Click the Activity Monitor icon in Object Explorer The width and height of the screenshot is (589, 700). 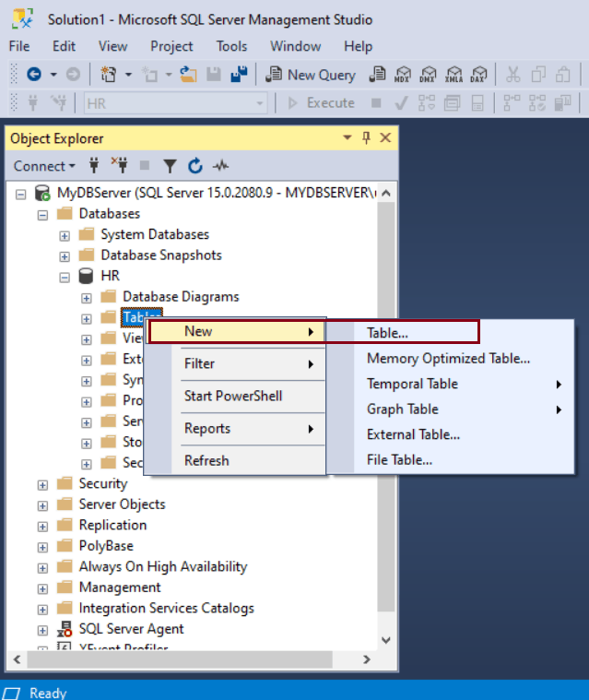(x=220, y=166)
